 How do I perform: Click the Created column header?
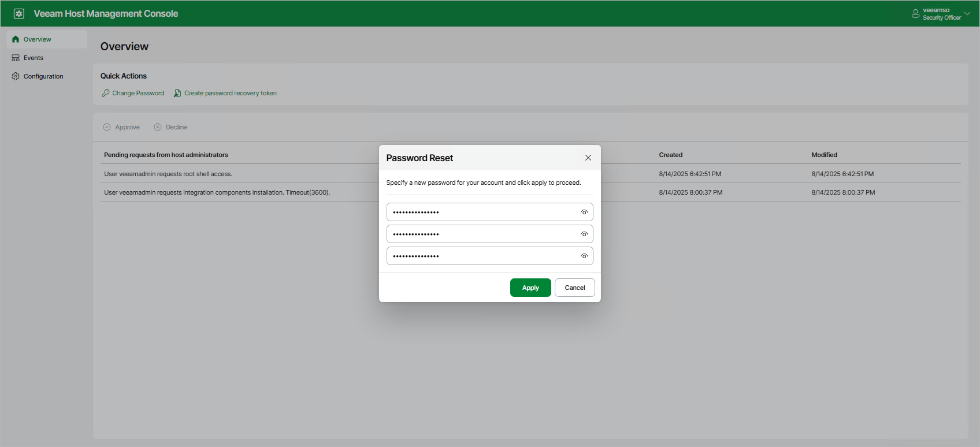pos(671,155)
